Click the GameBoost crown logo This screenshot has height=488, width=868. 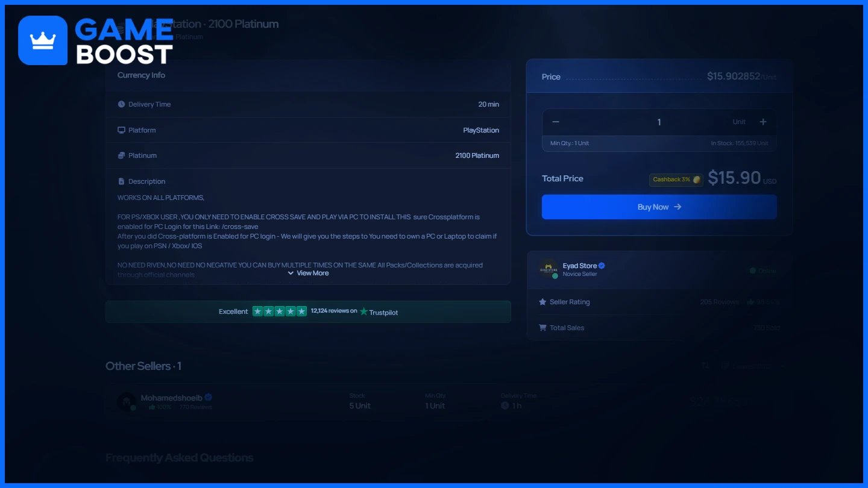pyautogui.click(x=43, y=40)
